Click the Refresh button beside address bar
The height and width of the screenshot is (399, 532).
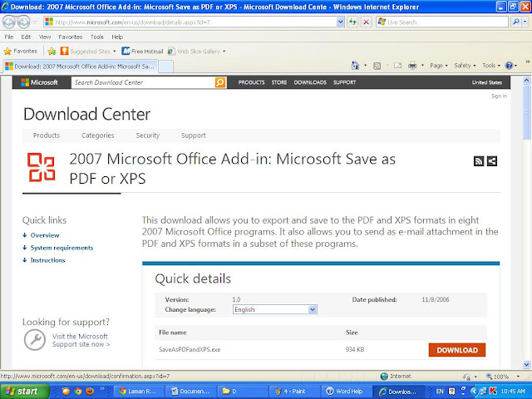[x=352, y=22]
